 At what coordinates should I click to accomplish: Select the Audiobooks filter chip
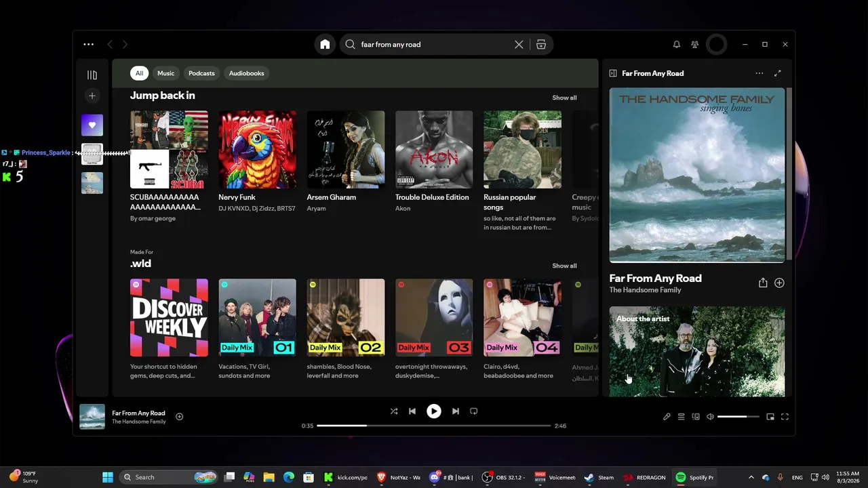pos(246,73)
